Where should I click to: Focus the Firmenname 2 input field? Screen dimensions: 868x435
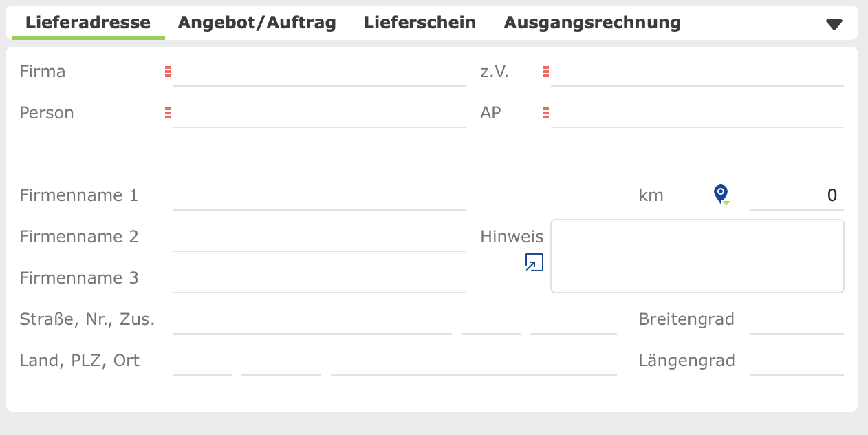pyautogui.click(x=319, y=237)
